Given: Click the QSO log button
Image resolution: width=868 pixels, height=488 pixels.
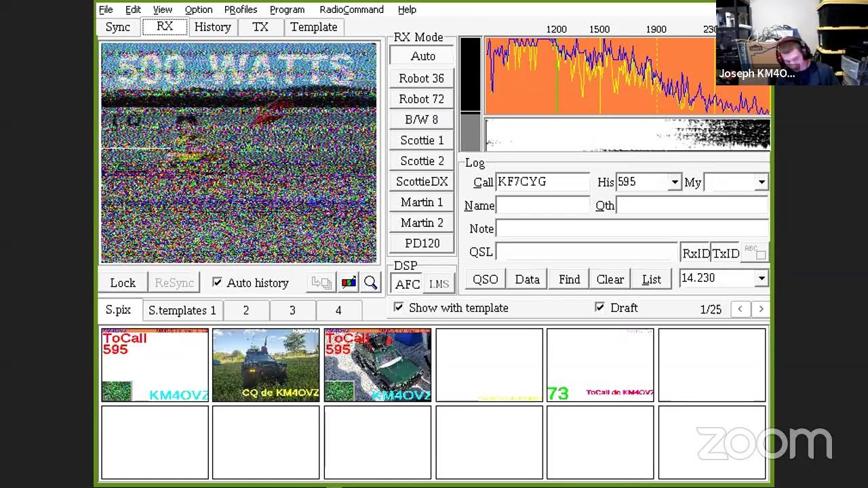Looking at the screenshot, I should 485,279.
